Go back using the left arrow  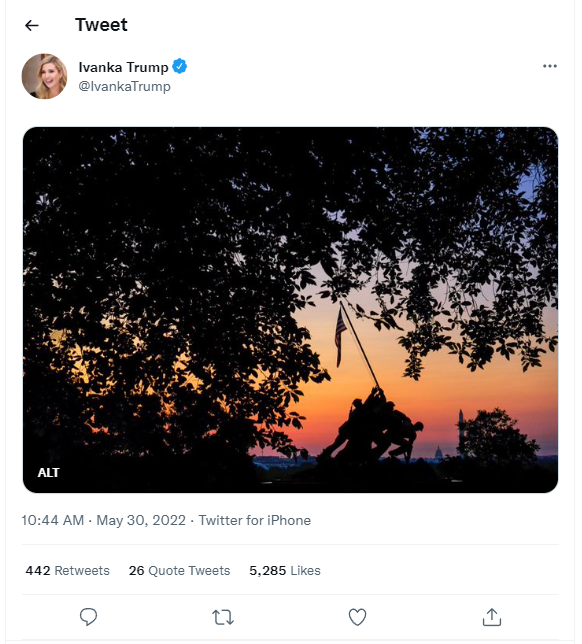coord(32,25)
